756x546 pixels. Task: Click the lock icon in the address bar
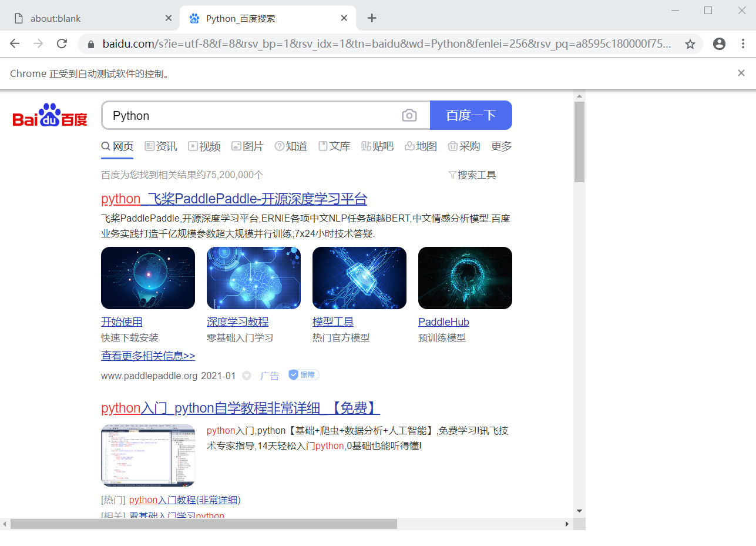pos(90,44)
